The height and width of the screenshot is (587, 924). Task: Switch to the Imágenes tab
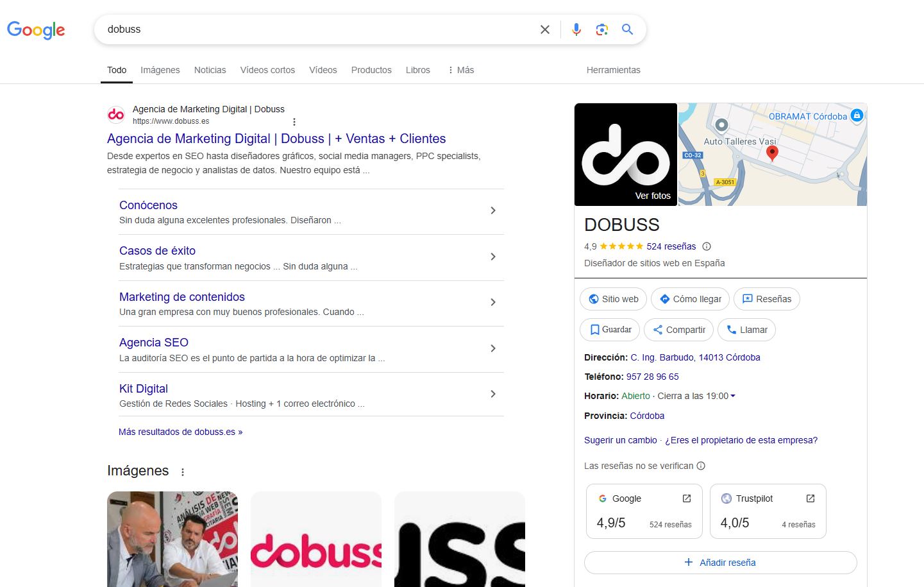[160, 70]
